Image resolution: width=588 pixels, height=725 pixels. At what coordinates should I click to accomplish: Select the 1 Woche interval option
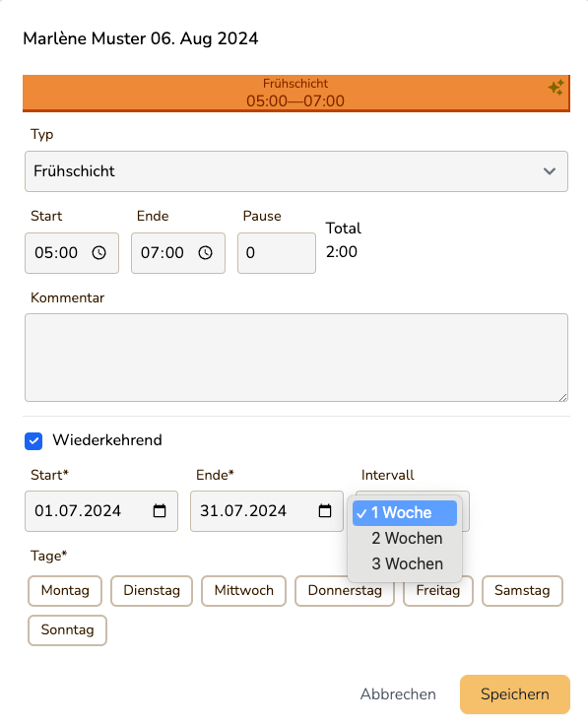tap(405, 513)
